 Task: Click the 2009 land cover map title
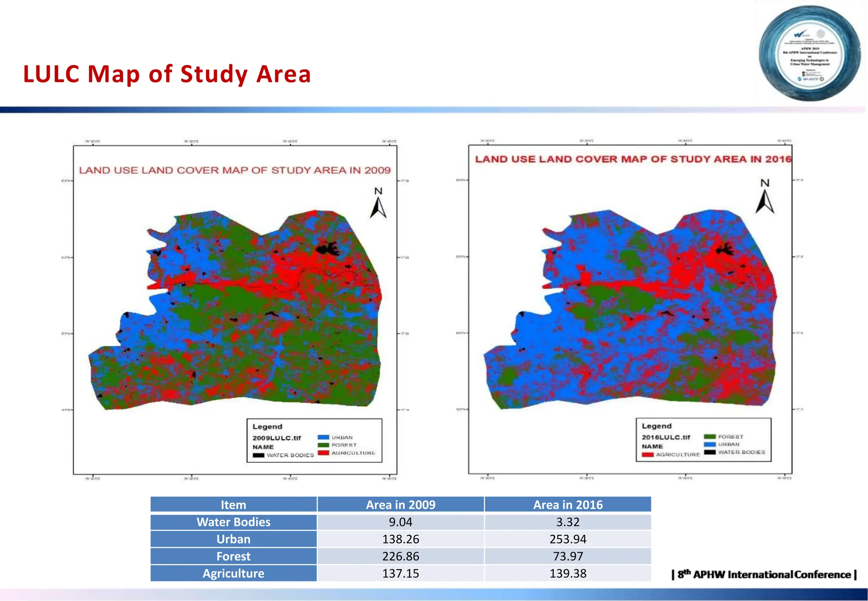click(235, 170)
